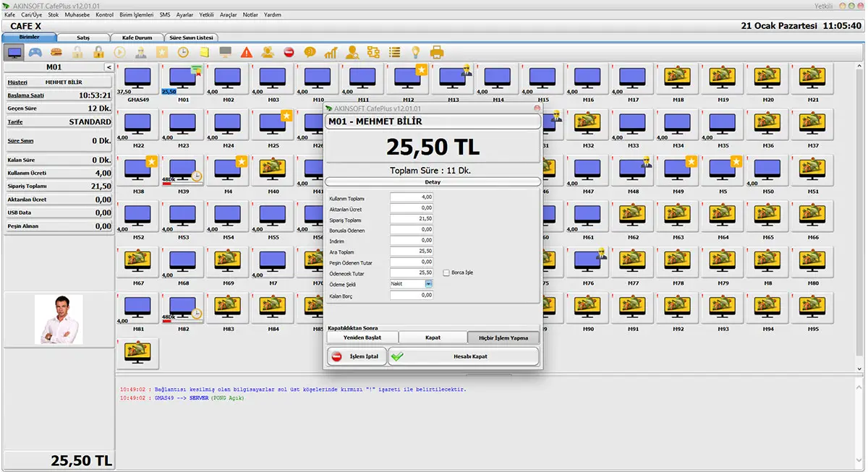
Task: Select the clock icon in toolbar
Action: pyautogui.click(x=184, y=52)
